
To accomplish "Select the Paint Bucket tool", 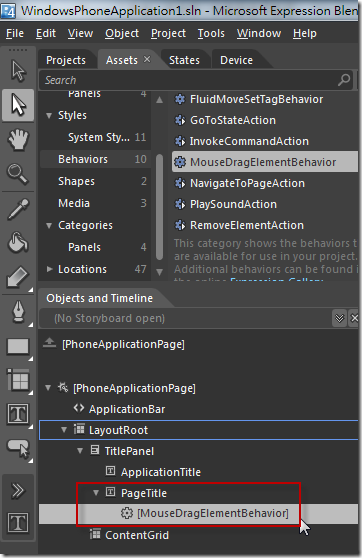I will tap(18, 242).
